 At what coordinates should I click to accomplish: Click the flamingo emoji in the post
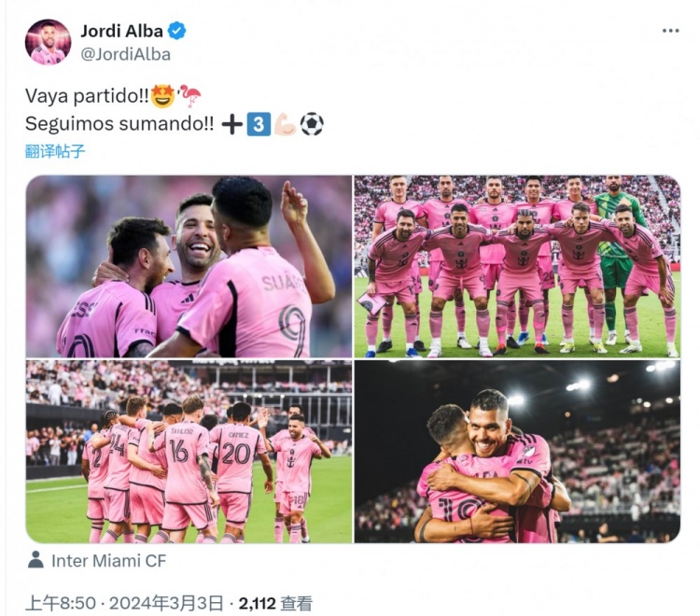pyautogui.click(x=190, y=96)
